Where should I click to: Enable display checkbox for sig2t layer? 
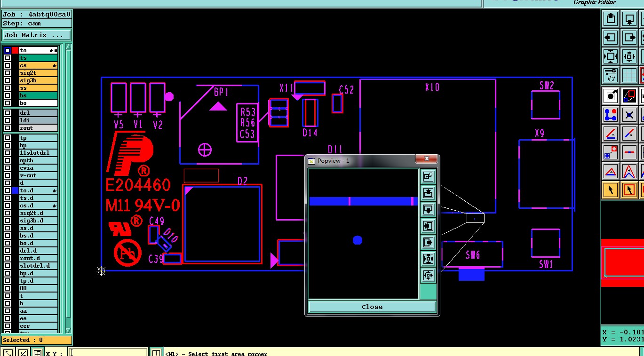[8, 73]
